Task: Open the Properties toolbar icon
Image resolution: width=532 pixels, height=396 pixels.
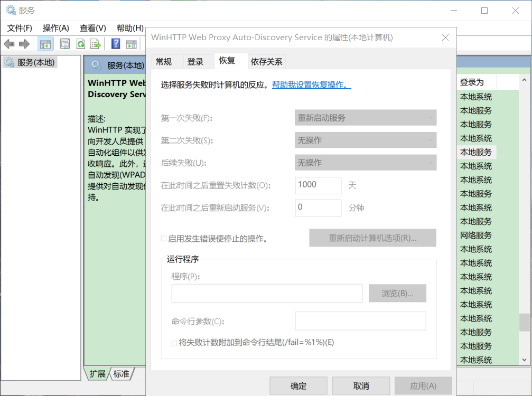Action: point(64,44)
